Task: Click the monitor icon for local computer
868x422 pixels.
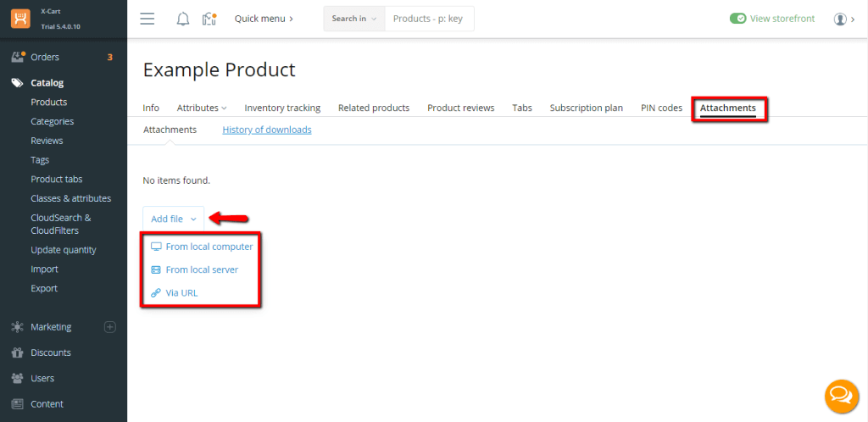Action: pos(156,247)
